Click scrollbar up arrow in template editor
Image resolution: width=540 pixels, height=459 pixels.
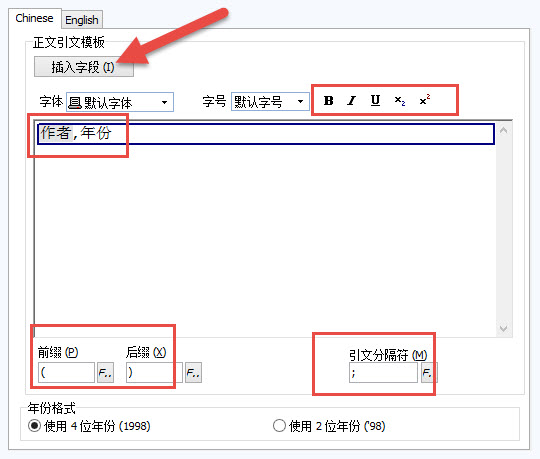coord(503,130)
